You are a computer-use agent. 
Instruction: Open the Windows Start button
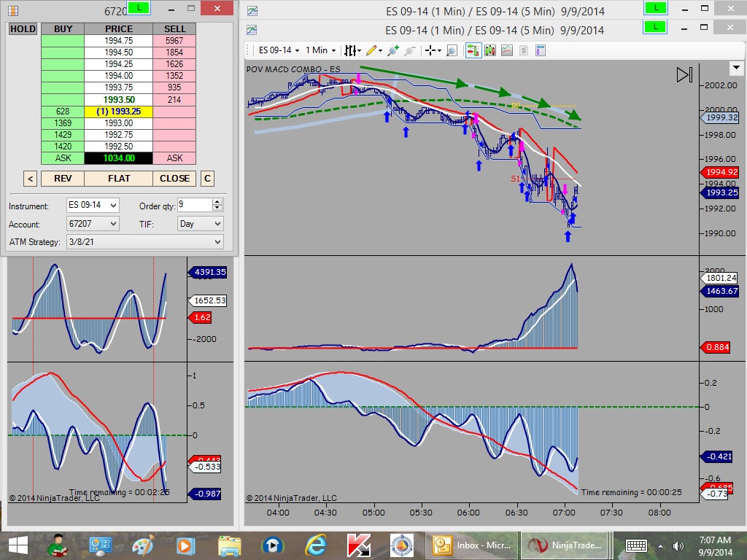18,545
